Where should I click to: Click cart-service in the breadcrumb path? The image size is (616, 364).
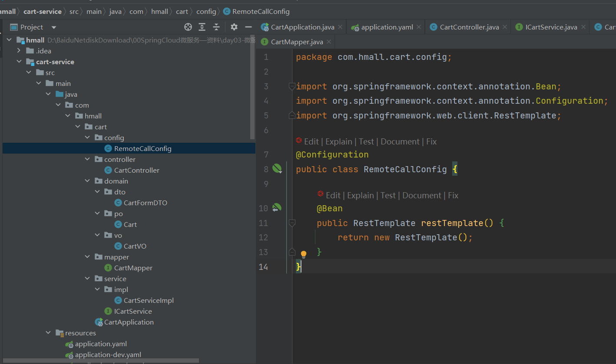43,12
